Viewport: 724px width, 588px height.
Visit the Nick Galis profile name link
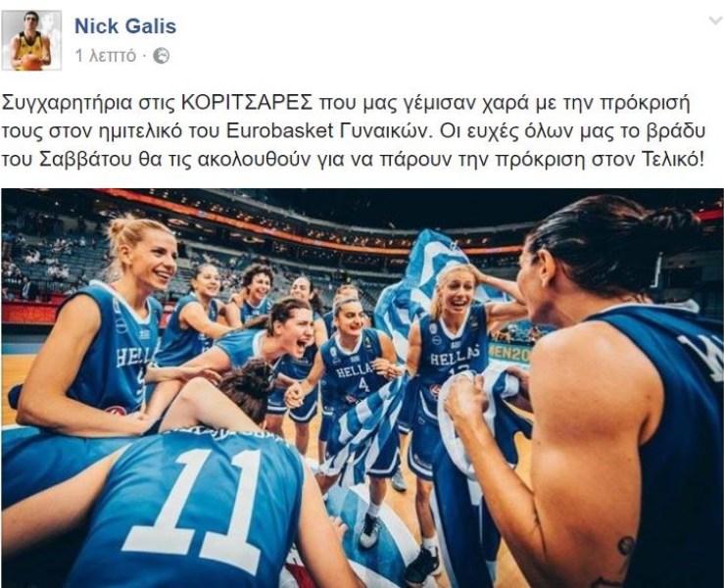coord(125,25)
